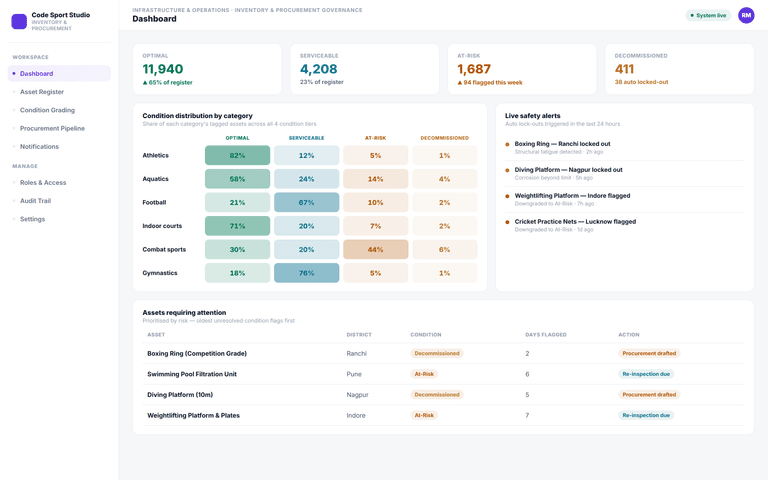The image size is (768, 480).
Task: Open Weightlifting Platform — Indore flagged alert
Action: [624, 199]
